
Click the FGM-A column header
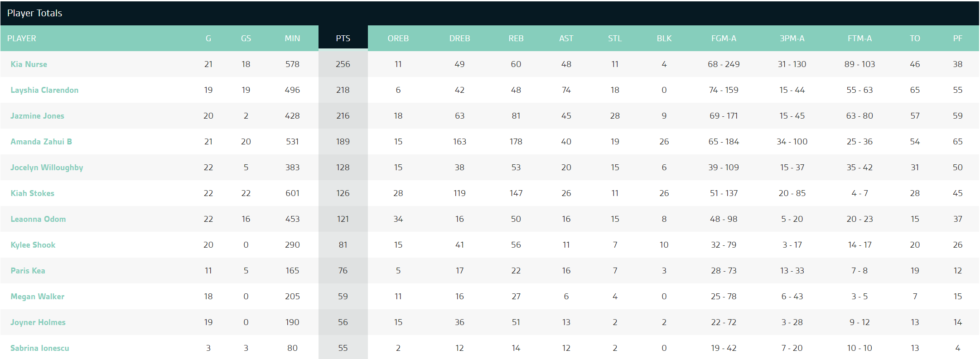point(724,38)
